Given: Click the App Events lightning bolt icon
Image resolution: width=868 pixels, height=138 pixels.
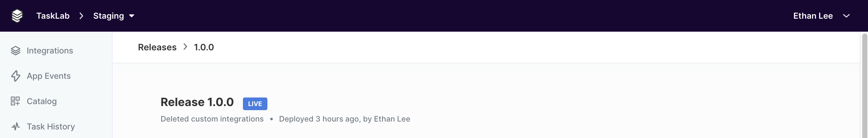Looking at the screenshot, I should (16, 76).
